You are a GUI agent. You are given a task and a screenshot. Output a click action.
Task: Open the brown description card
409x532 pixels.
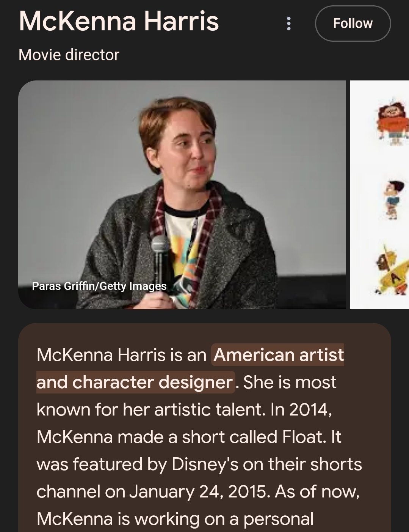click(205, 428)
